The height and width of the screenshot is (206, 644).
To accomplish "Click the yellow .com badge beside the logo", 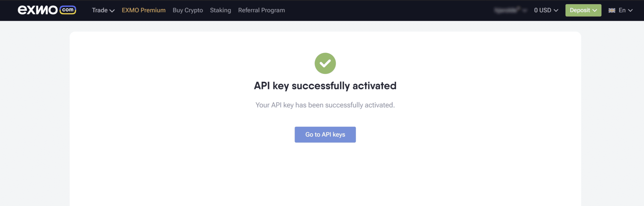I will tap(68, 10).
